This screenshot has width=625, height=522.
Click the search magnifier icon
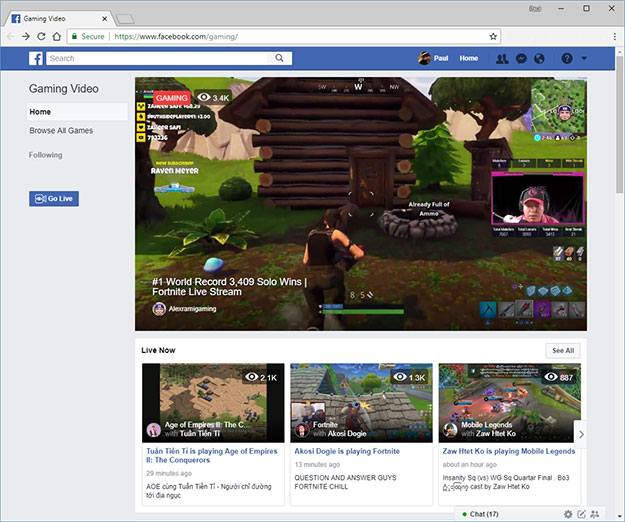(x=279, y=58)
